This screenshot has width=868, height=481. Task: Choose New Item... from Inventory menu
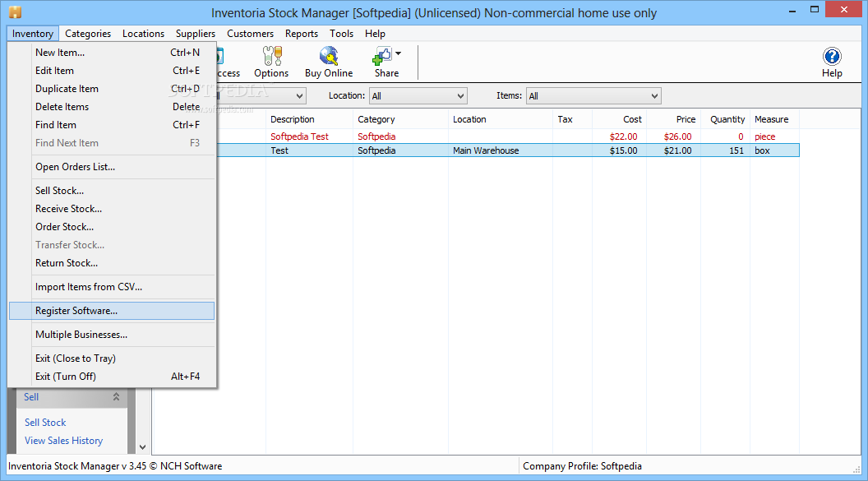[112, 53]
